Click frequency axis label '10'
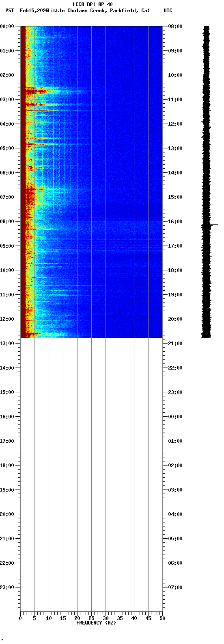 49,618
